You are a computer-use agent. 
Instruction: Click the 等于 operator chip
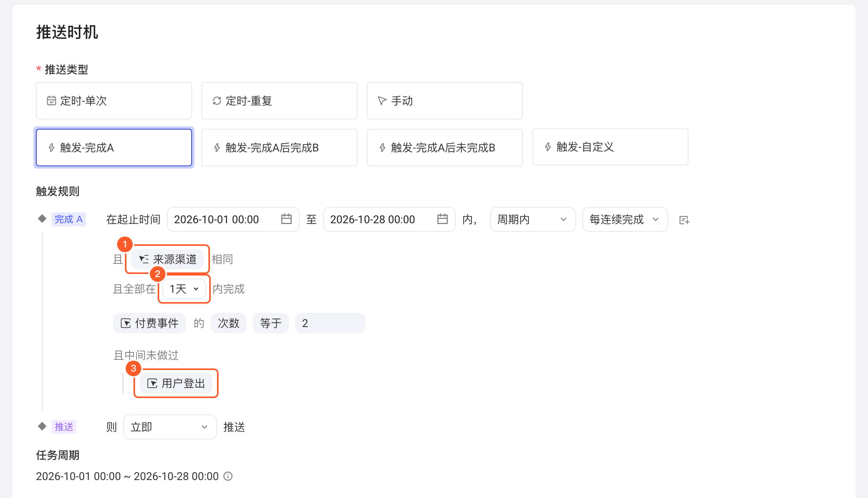pos(271,323)
